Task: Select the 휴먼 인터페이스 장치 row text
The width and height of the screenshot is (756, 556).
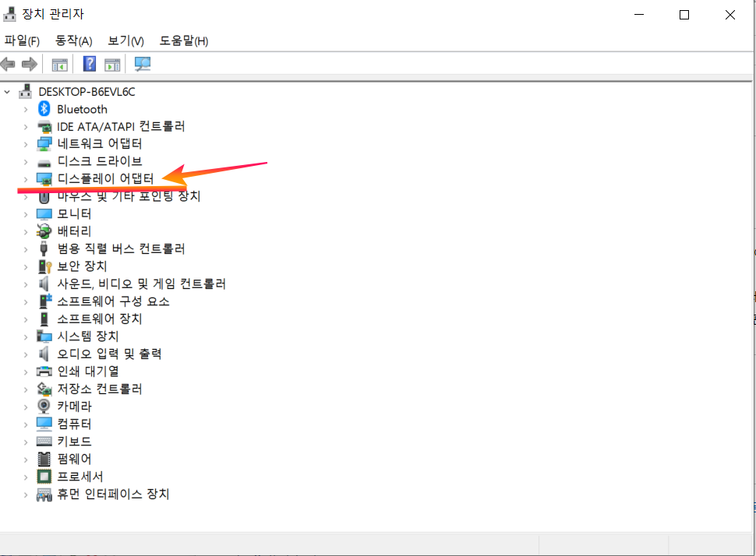Action: tap(113, 494)
